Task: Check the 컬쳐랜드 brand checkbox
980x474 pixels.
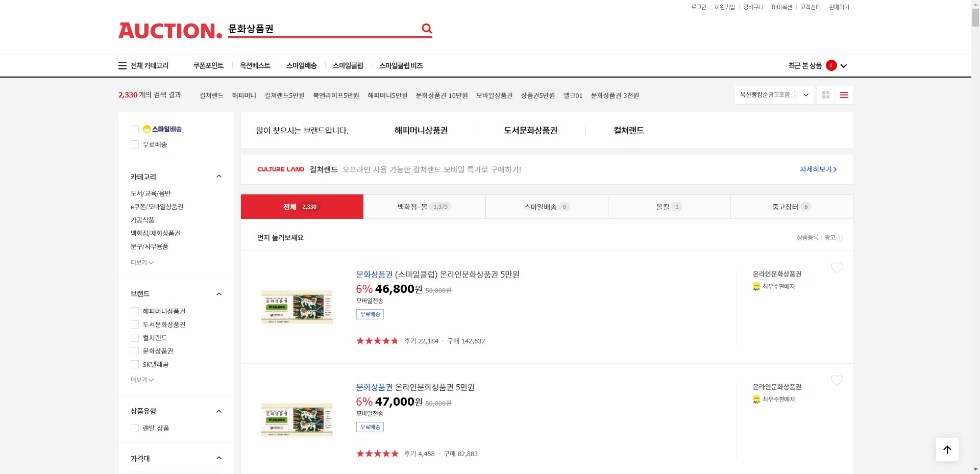Action: click(135, 338)
